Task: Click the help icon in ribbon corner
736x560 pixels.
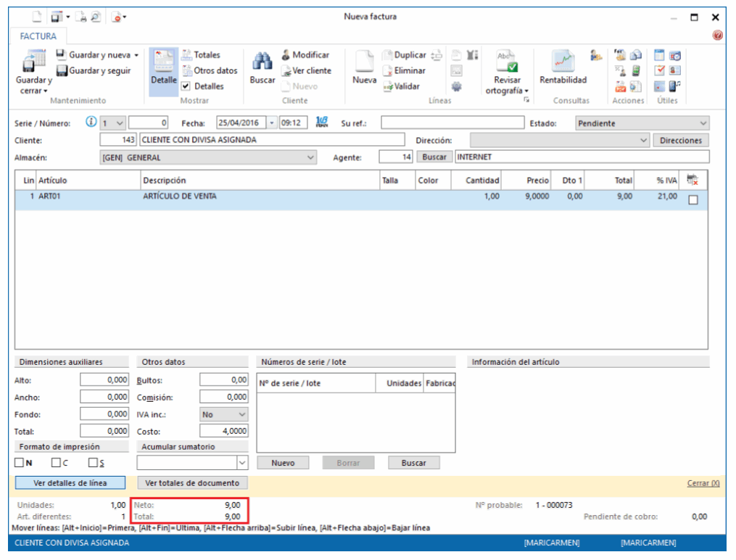Action: click(717, 36)
